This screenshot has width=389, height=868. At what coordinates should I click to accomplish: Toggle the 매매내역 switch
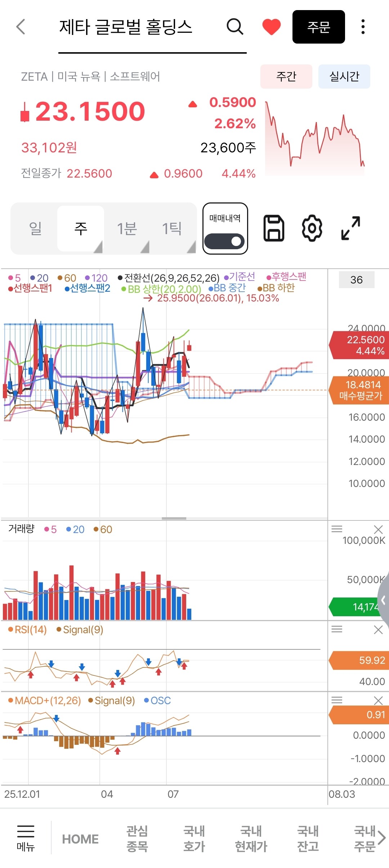point(224,241)
